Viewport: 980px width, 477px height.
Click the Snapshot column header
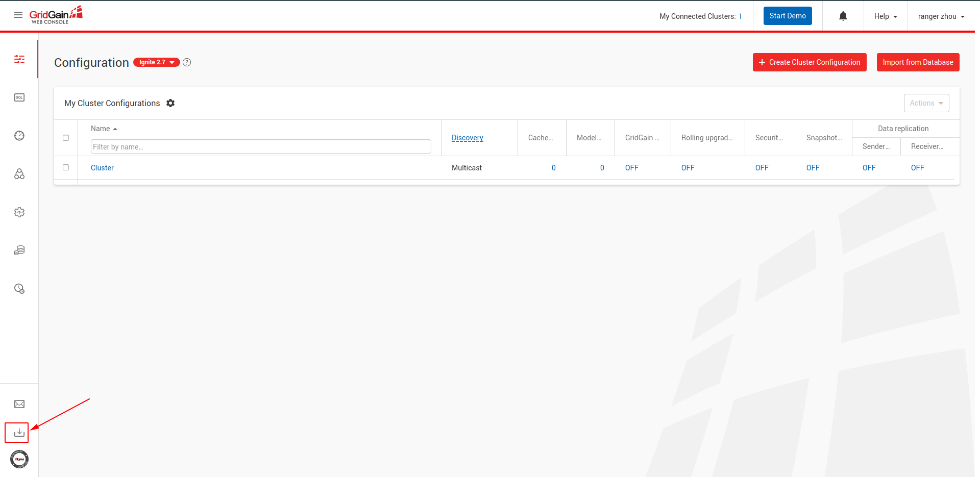coord(824,138)
